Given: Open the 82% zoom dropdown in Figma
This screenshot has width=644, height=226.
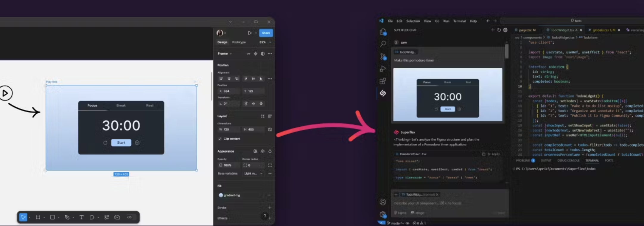Looking at the screenshot, I should 265,42.
